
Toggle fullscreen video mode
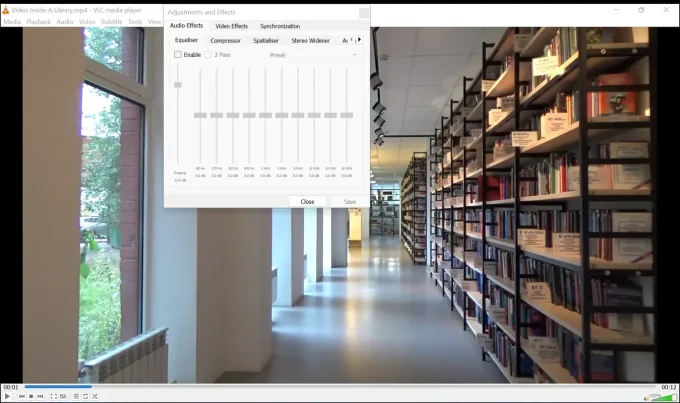[54, 397]
